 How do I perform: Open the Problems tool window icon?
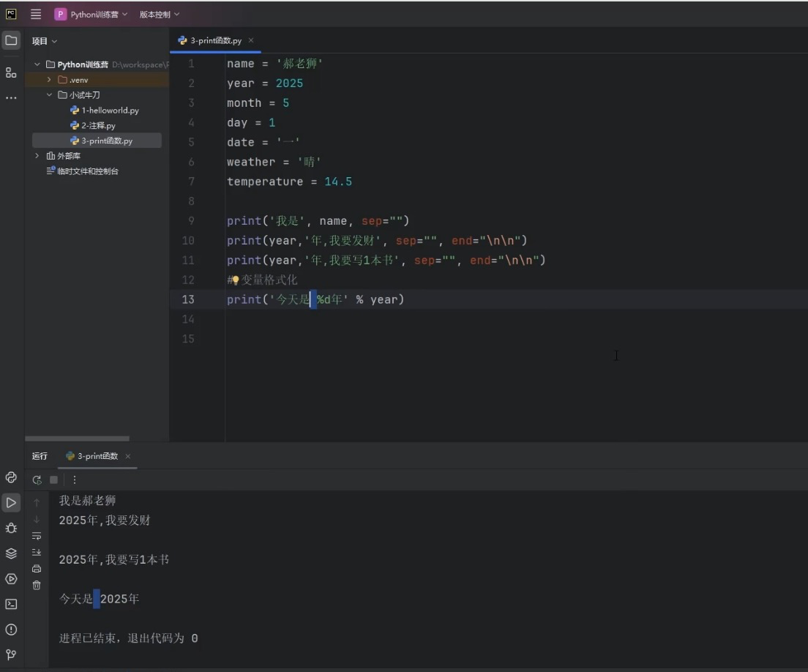click(11, 630)
